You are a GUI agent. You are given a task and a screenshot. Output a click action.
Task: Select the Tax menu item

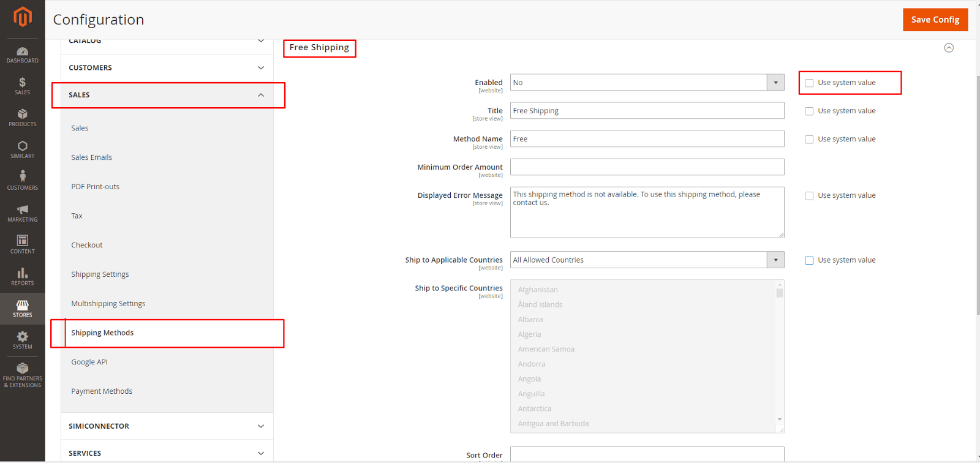coord(77,216)
